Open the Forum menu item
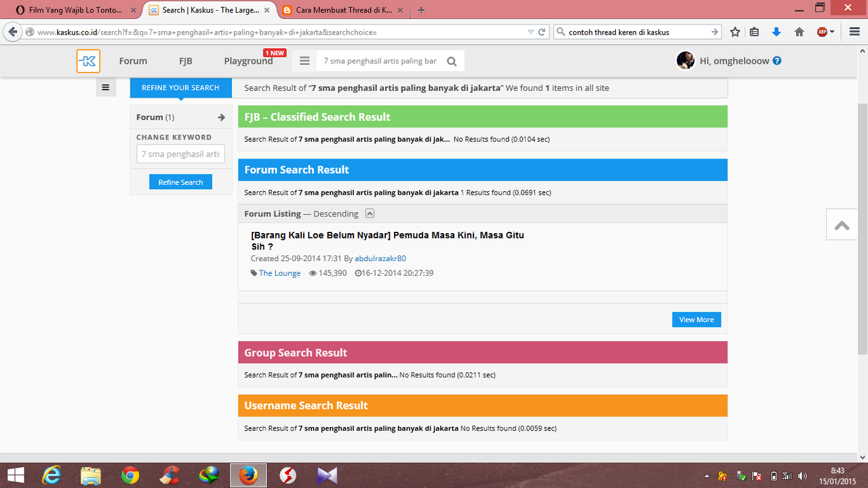868x488 pixels. (133, 61)
